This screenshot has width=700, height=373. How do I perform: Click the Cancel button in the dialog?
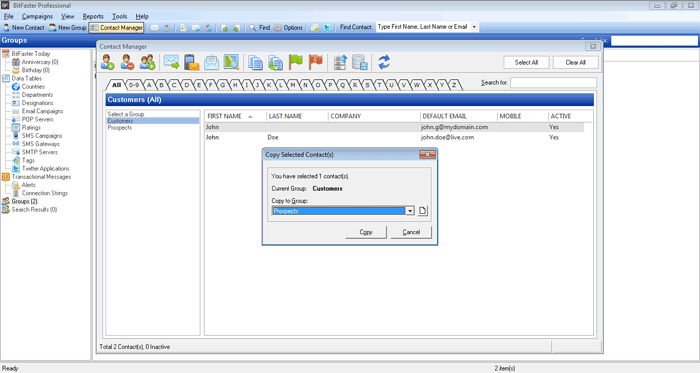click(411, 232)
